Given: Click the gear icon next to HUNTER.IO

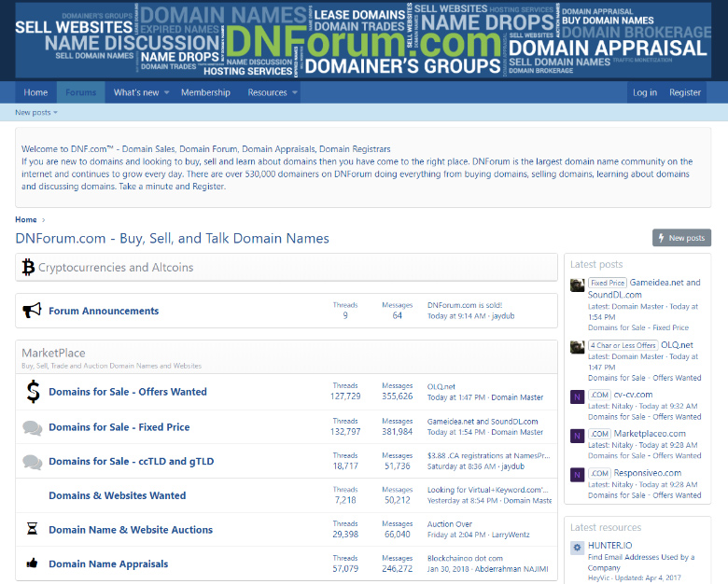Looking at the screenshot, I should click(577, 548).
